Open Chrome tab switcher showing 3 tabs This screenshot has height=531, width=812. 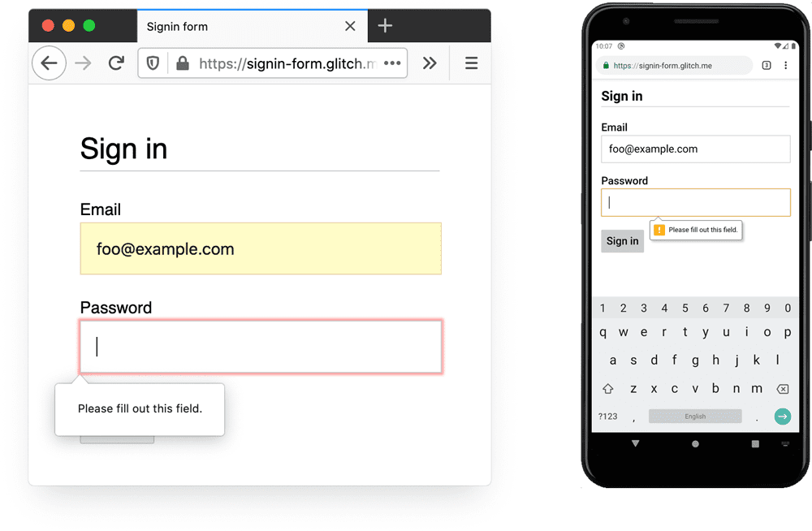(x=766, y=65)
